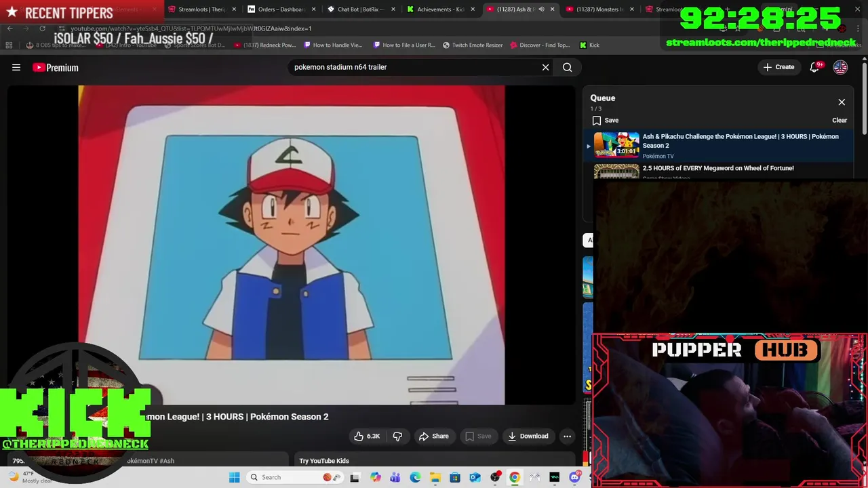Launch Copilot from the taskbar
Screen dimensions: 868x488
[376, 477]
